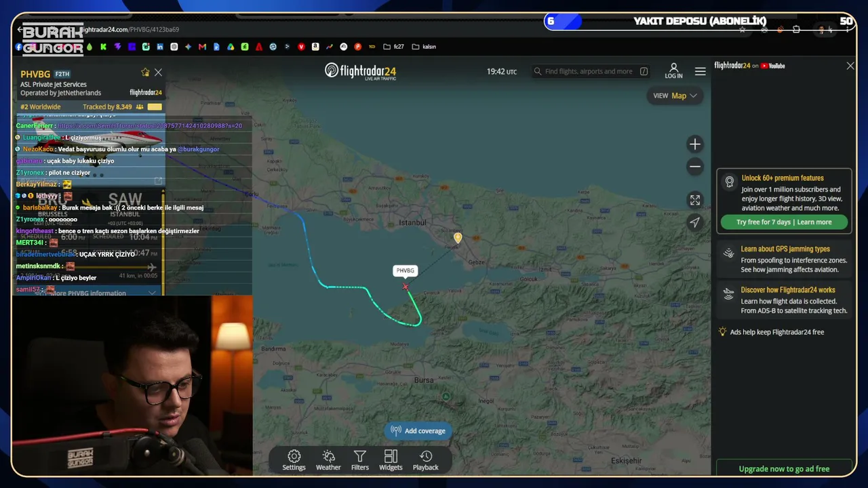Click the Istanbul city label on map
868x488 pixels.
pyautogui.click(x=412, y=222)
